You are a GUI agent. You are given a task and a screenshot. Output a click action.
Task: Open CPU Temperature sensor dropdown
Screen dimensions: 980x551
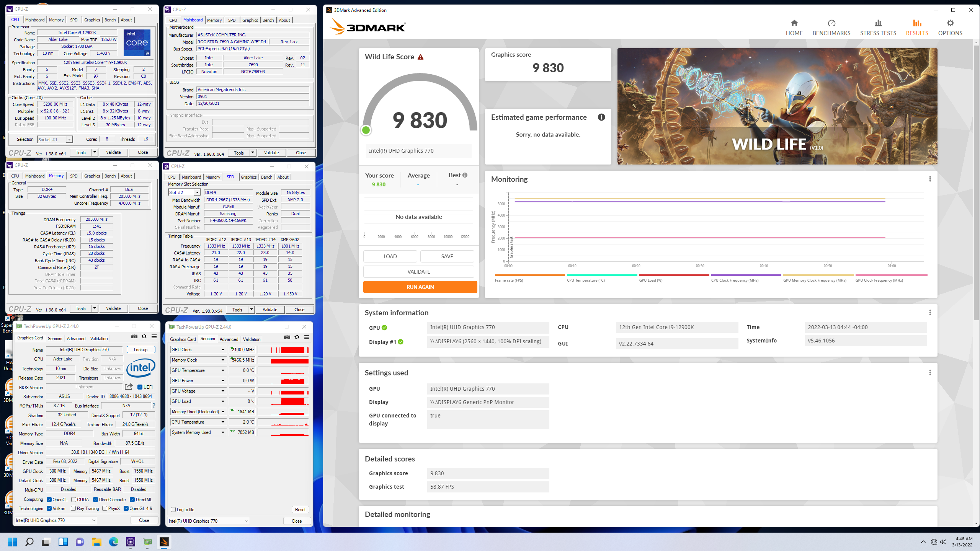click(223, 422)
